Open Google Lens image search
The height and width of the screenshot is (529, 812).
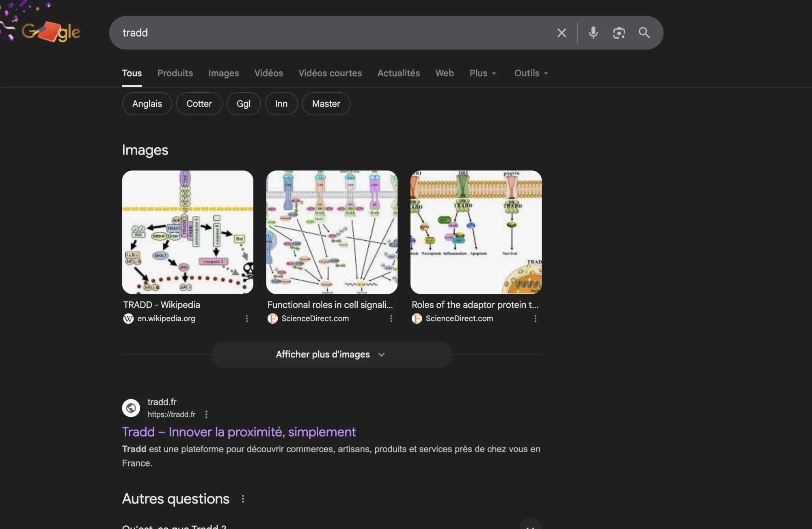[619, 33]
